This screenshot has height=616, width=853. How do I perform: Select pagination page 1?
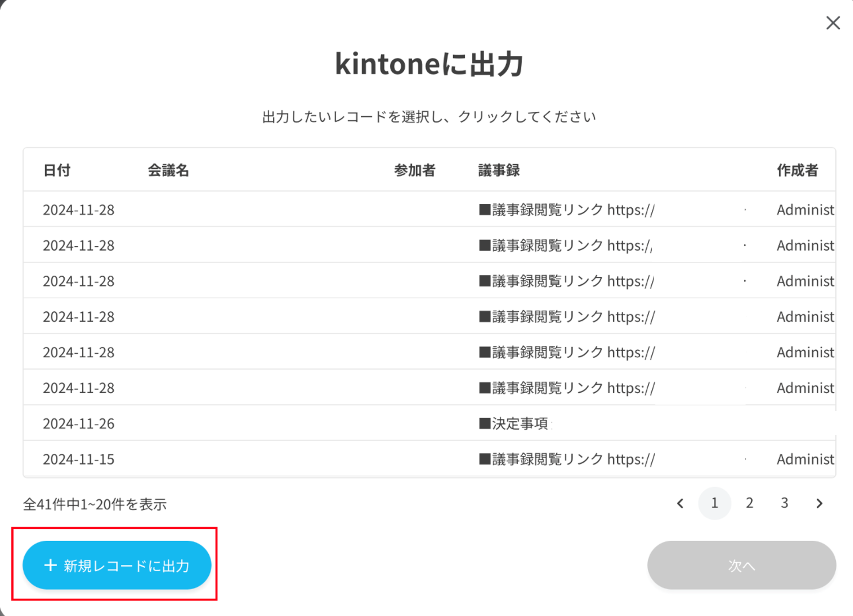point(715,503)
